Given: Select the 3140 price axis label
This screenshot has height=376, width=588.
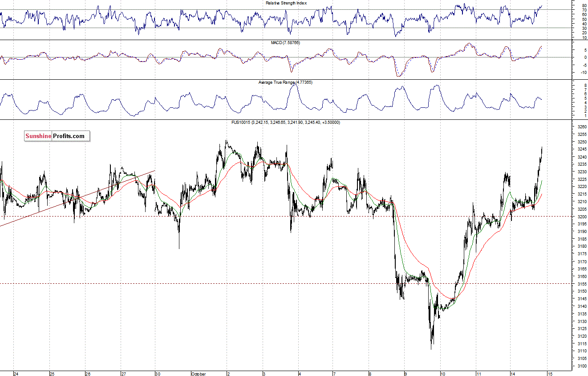Looking at the screenshot, I should coord(582,307).
